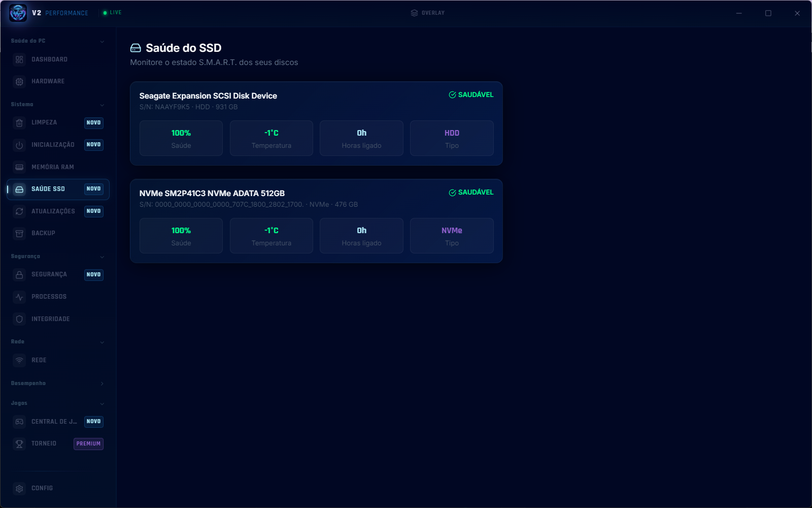
Task: Click the Config gear icon
Action: (x=19, y=488)
